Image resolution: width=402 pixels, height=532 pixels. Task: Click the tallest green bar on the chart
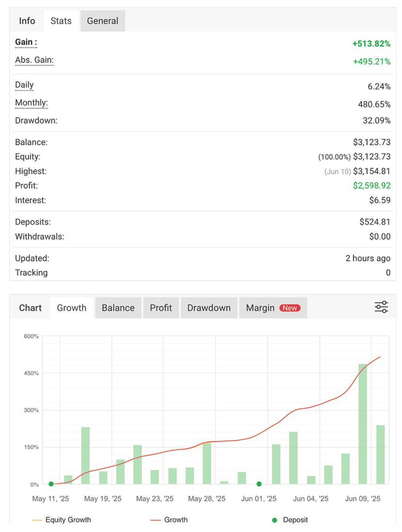pyautogui.click(x=363, y=424)
